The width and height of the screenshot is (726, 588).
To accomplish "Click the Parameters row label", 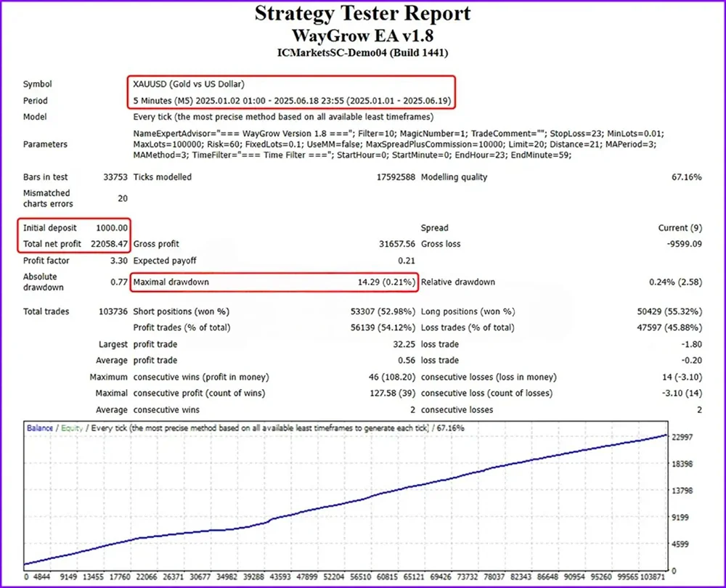I will point(45,144).
